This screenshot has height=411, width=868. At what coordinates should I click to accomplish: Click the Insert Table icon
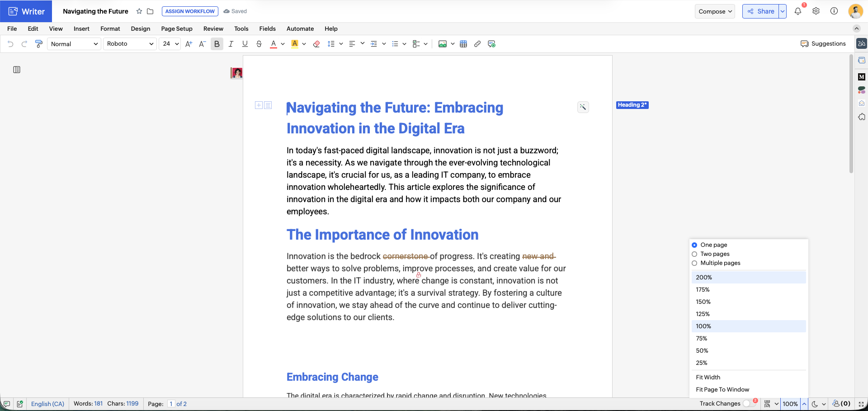[463, 44]
